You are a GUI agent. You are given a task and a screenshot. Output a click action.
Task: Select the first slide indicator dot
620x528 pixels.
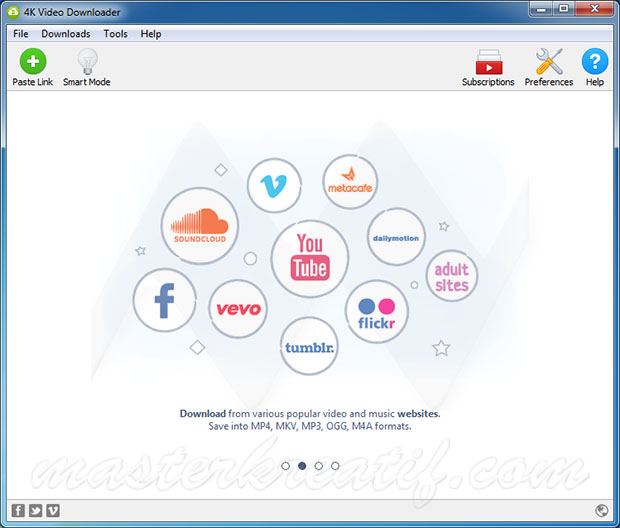285,466
